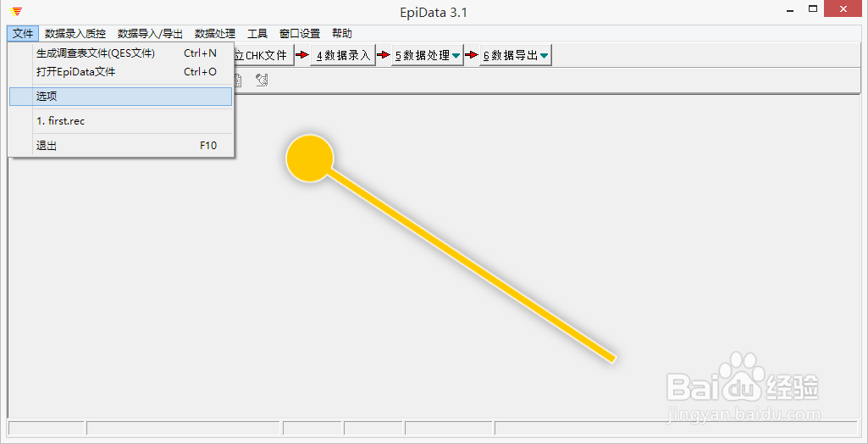Choose 退出 to exit EpiData
Screen dimensions: 868x444
121,146
